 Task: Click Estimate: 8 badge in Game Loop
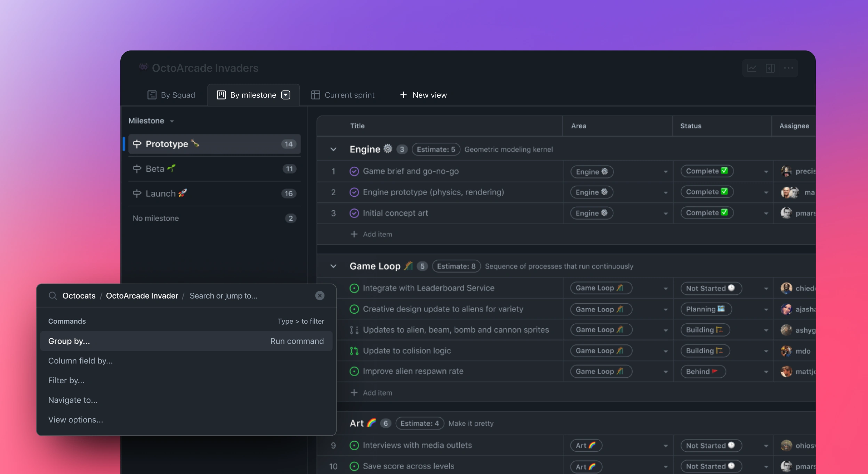(x=456, y=266)
